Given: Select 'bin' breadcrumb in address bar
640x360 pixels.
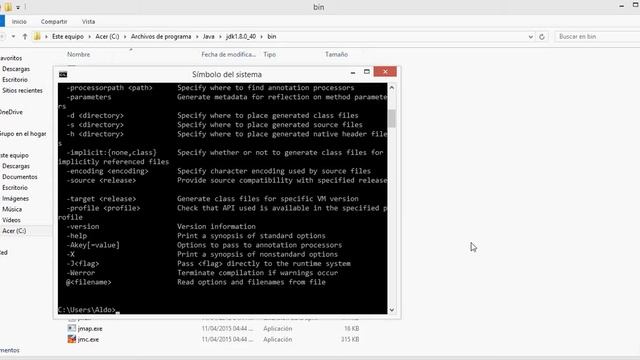Looking at the screenshot, I should 272,37.
